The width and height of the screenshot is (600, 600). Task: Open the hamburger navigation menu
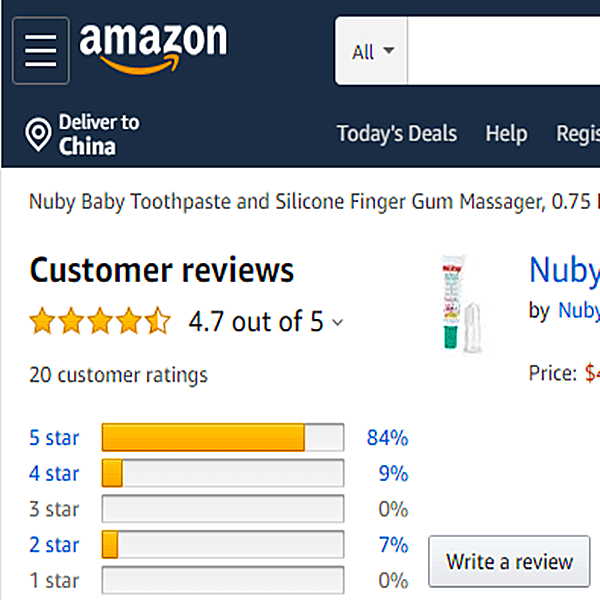click(40, 50)
